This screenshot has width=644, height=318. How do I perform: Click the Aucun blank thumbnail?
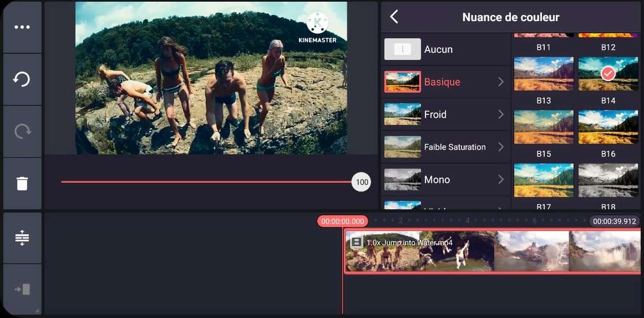403,49
